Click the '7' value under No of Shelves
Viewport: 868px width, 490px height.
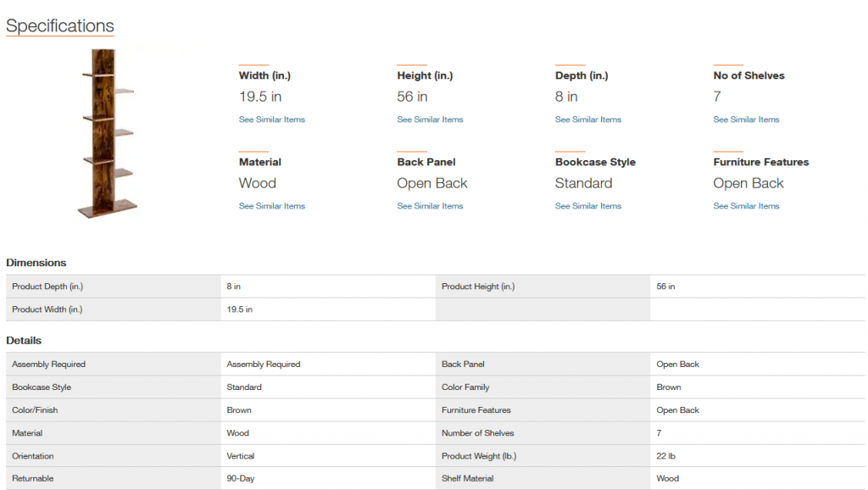tap(717, 97)
